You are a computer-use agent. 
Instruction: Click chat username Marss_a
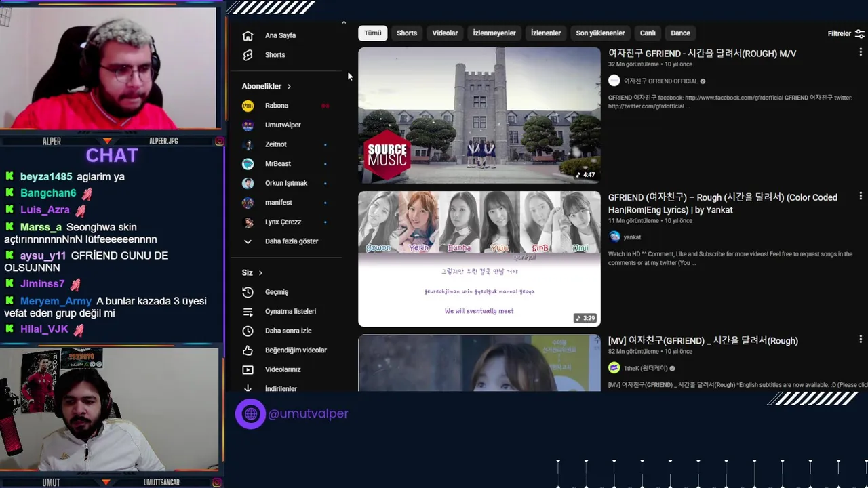click(41, 228)
